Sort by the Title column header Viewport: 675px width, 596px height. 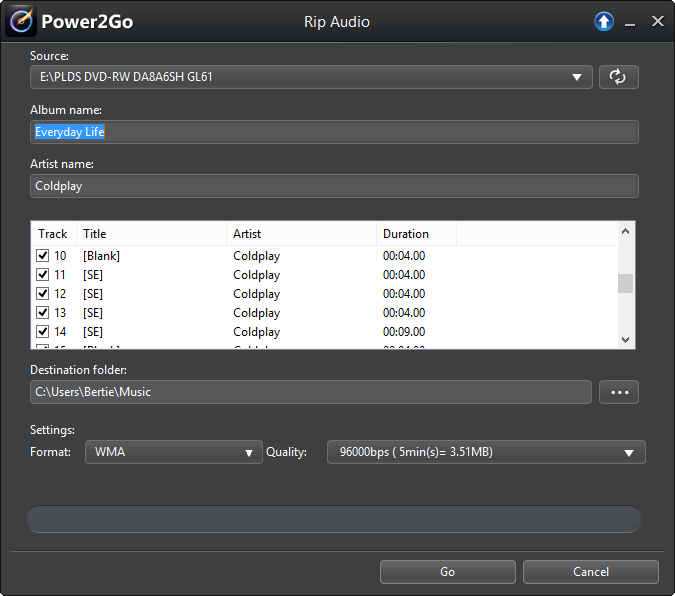coord(151,234)
